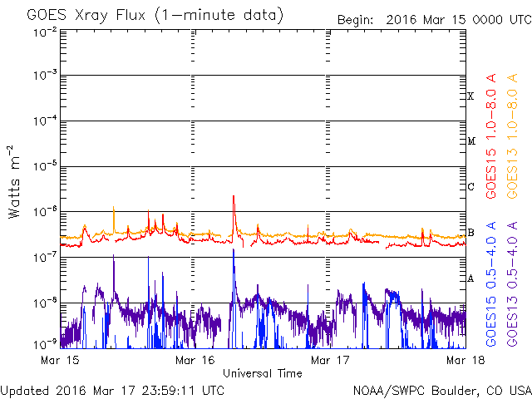The height and width of the screenshot is (399, 532).
Task: Click the Updated 2016 Mar 17 timestamp text
Action: (x=112, y=389)
